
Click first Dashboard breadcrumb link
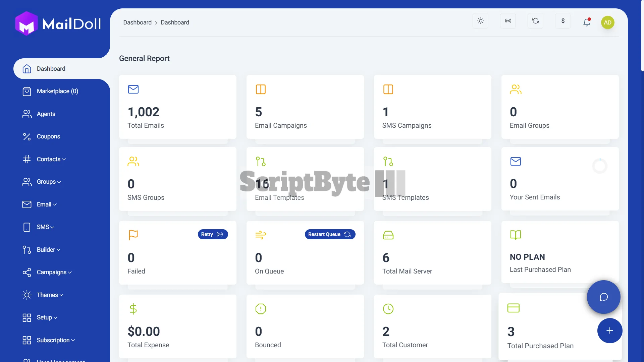point(137,22)
